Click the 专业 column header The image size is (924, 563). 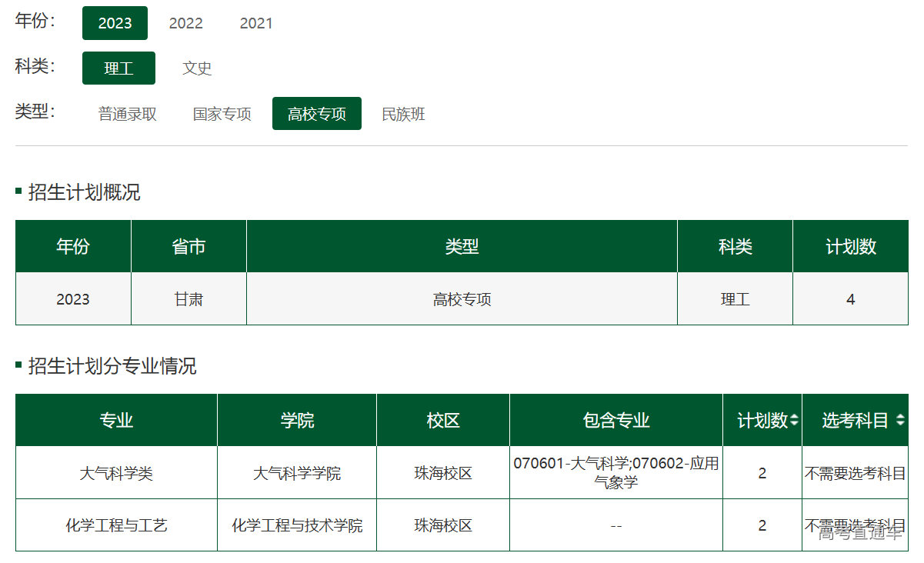(116, 421)
